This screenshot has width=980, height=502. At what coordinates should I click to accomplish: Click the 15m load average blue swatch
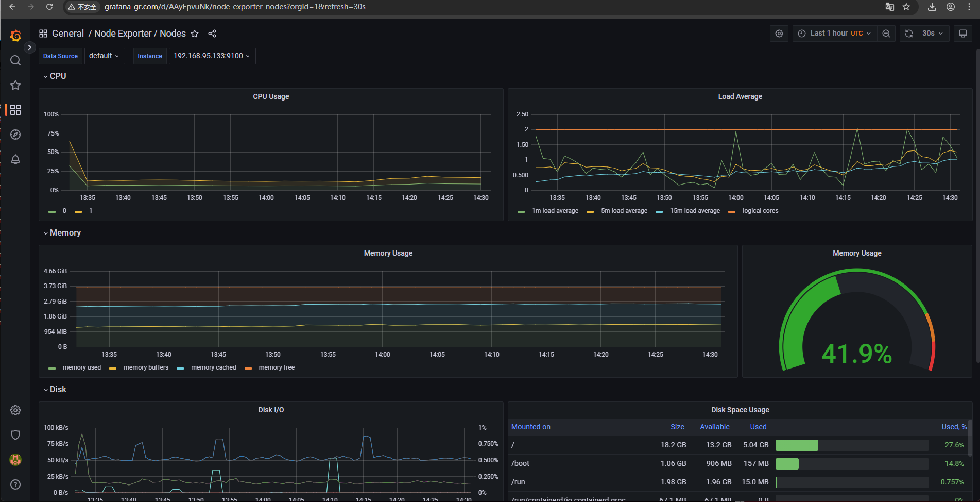coord(659,211)
